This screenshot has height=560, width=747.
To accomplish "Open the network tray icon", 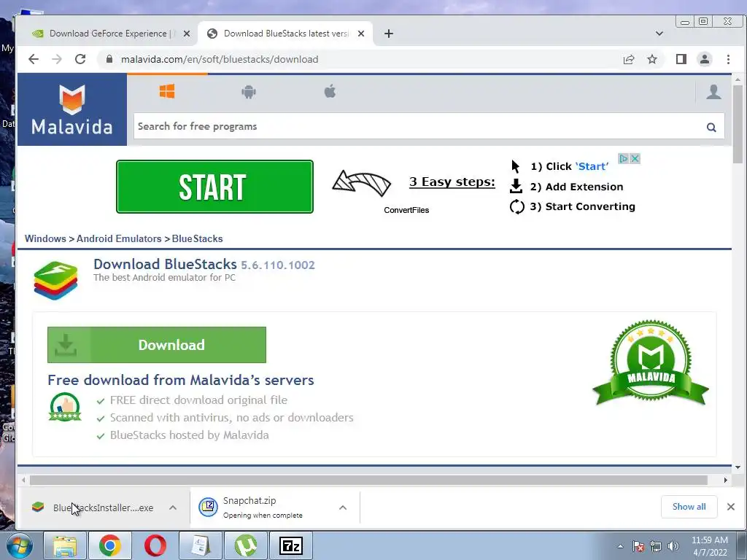I will 656,546.
